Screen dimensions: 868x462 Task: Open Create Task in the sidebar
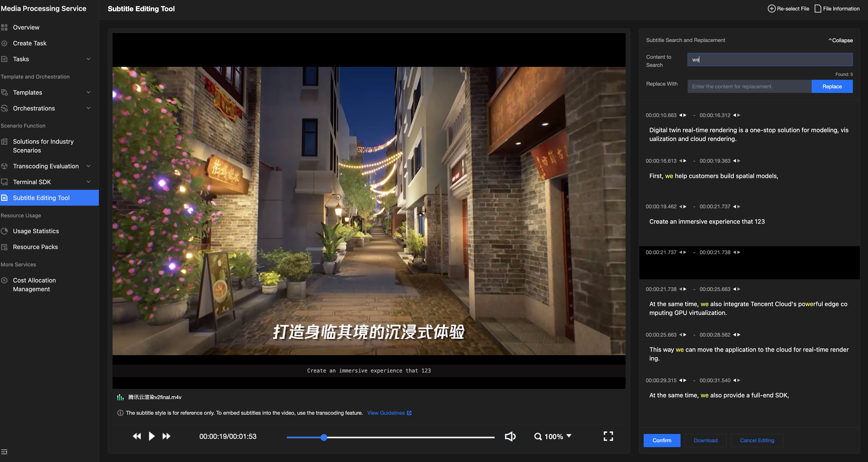click(30, 43)
